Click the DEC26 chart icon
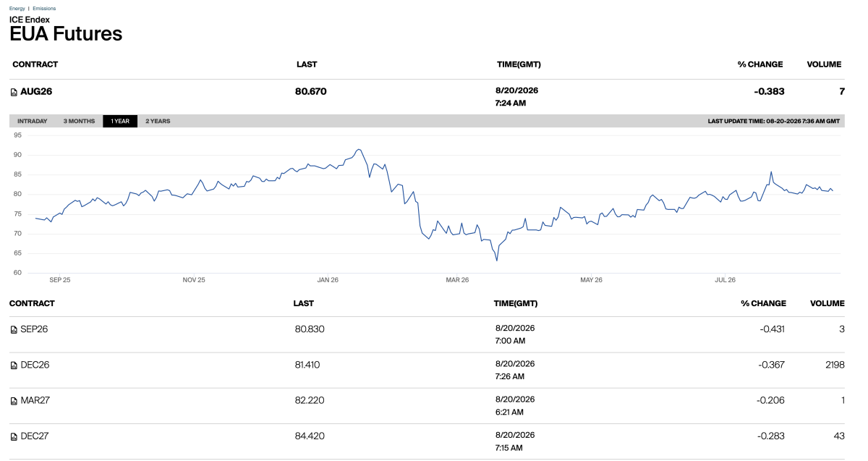 click(x=14, y=365)
